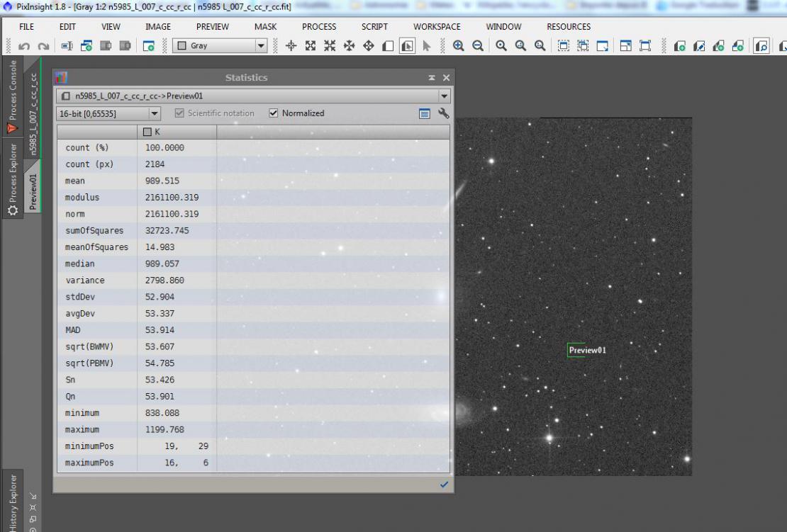Image resolution: width=787 pixels, height=532 pixels.
Task: Click the blue checkmark in Statistics
Action: (444, 485)
